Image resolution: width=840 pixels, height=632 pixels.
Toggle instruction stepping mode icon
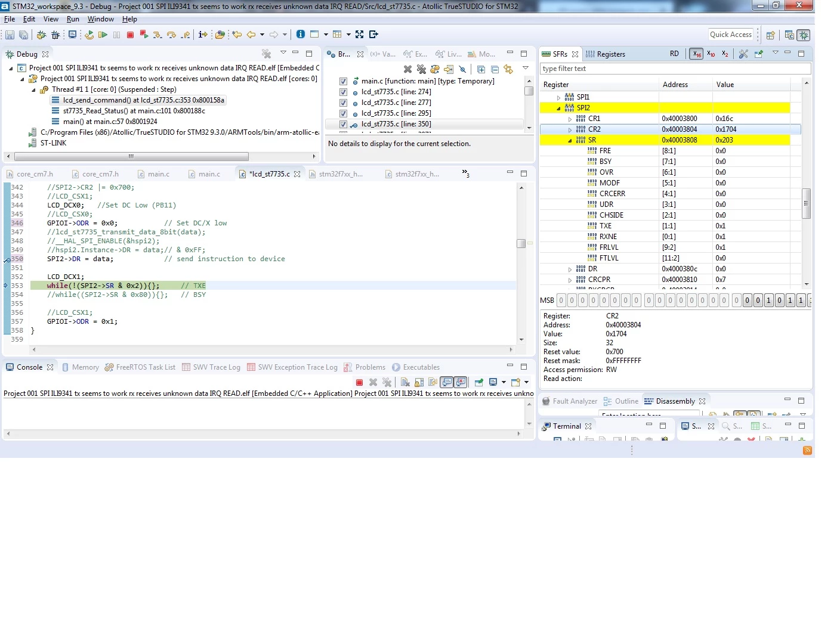pyautogui.click(x=203, y=35)
